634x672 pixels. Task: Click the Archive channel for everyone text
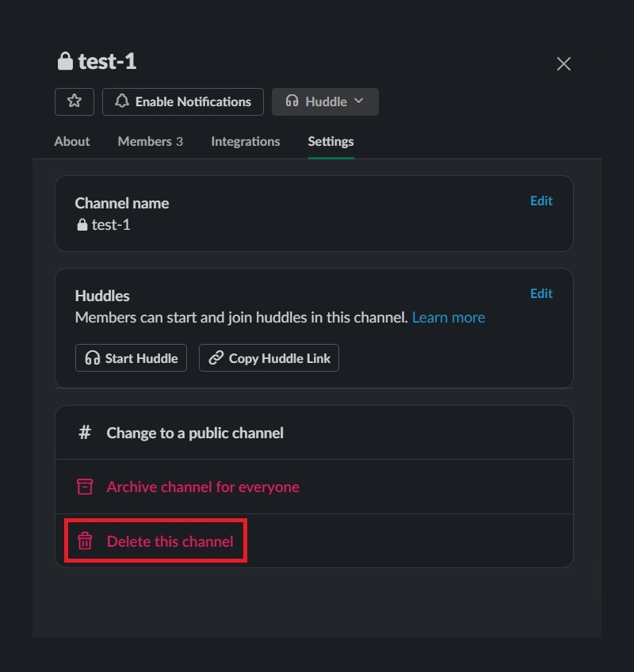[x=203, y=487]
